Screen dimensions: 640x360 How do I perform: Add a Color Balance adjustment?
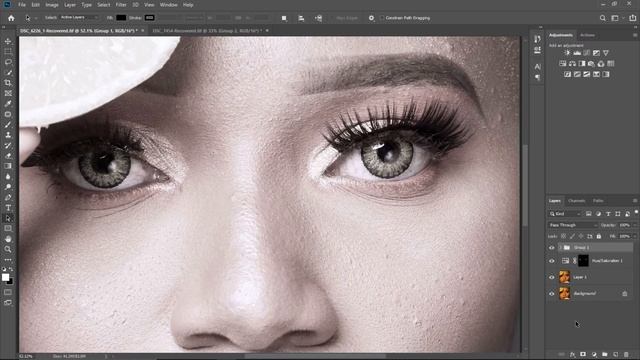click(572, 64)
